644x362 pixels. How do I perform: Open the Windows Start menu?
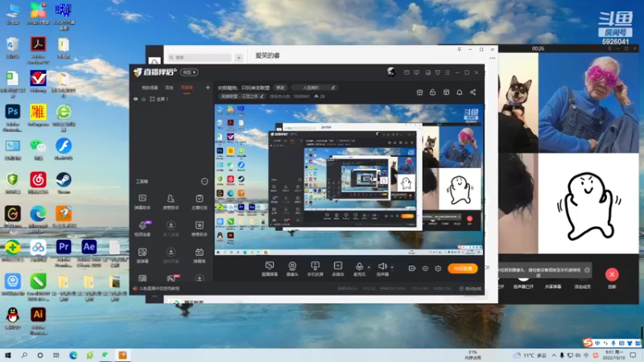(x=8, y=355)
